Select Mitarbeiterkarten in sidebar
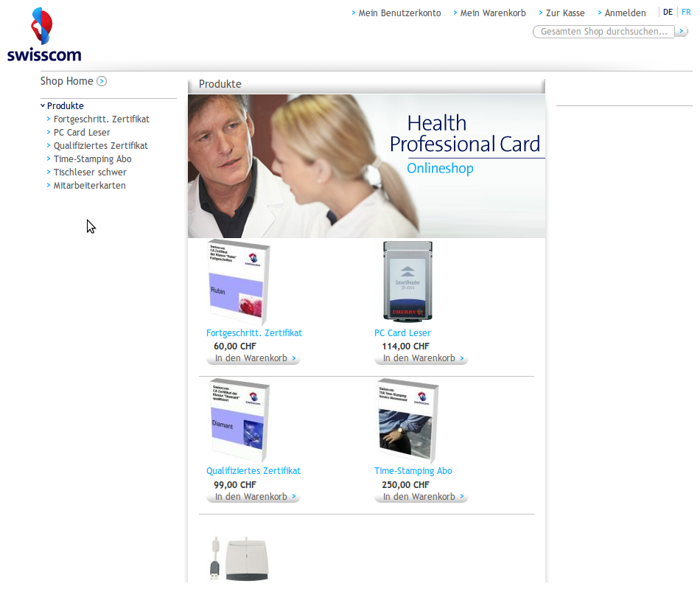700x589 pixels. tap(89, 185)
